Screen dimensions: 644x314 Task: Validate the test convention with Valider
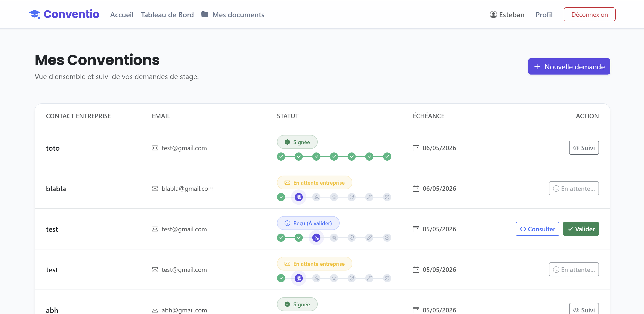[x=581, y=229]
